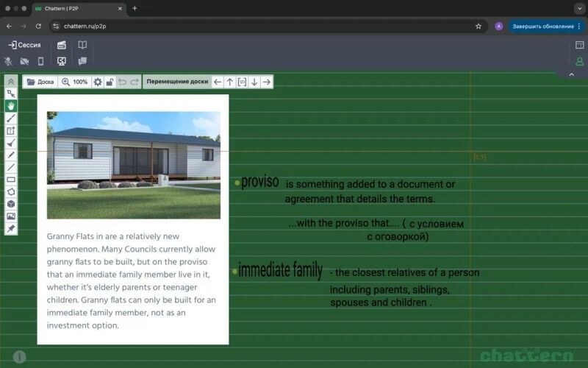
Task: Select the rectangle shape tool
Action: (x=11, y=180)
